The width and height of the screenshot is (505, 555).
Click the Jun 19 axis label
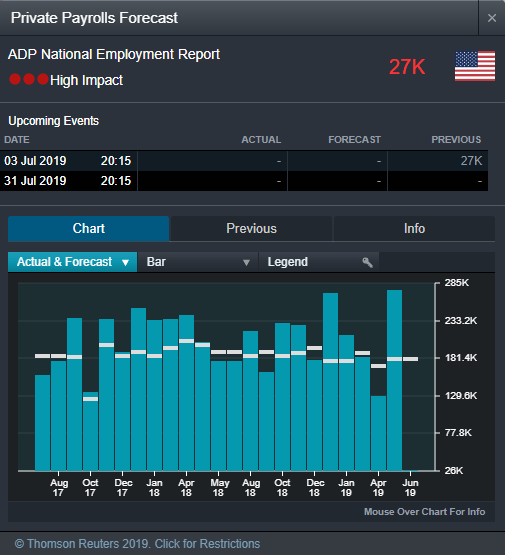pos(410,488)
